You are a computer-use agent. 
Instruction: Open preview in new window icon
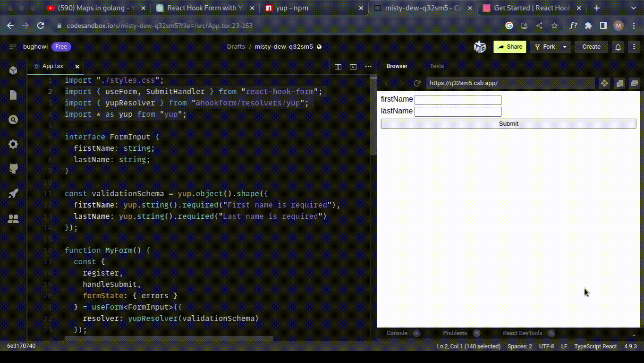point(634,83)
